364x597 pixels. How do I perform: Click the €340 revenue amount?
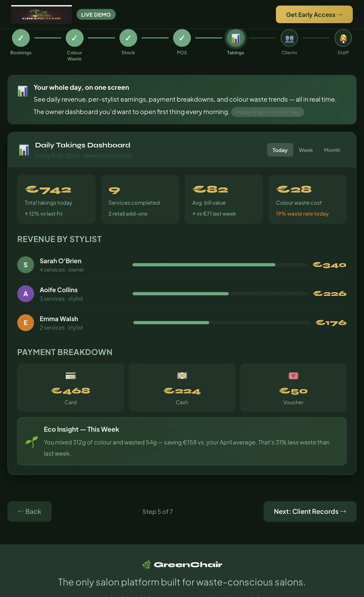(329, 265)
